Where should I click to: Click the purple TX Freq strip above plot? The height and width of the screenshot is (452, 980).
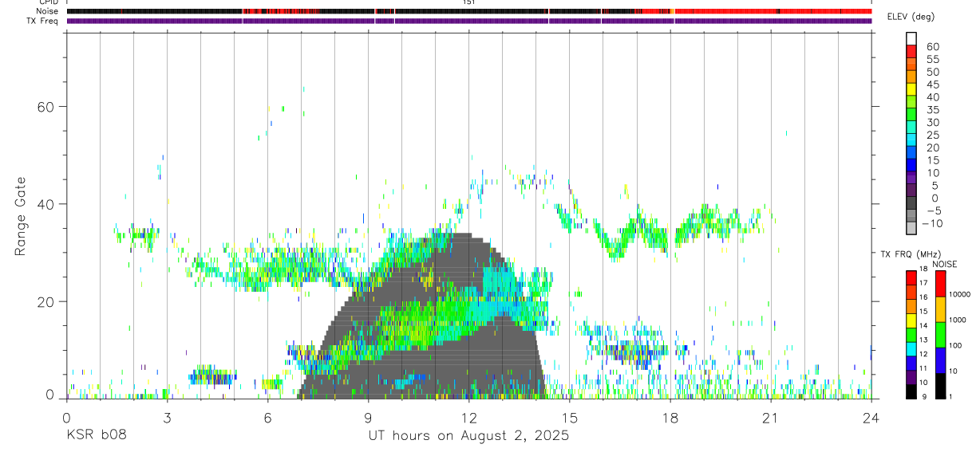pyautogui.click(x=468, y=21)
